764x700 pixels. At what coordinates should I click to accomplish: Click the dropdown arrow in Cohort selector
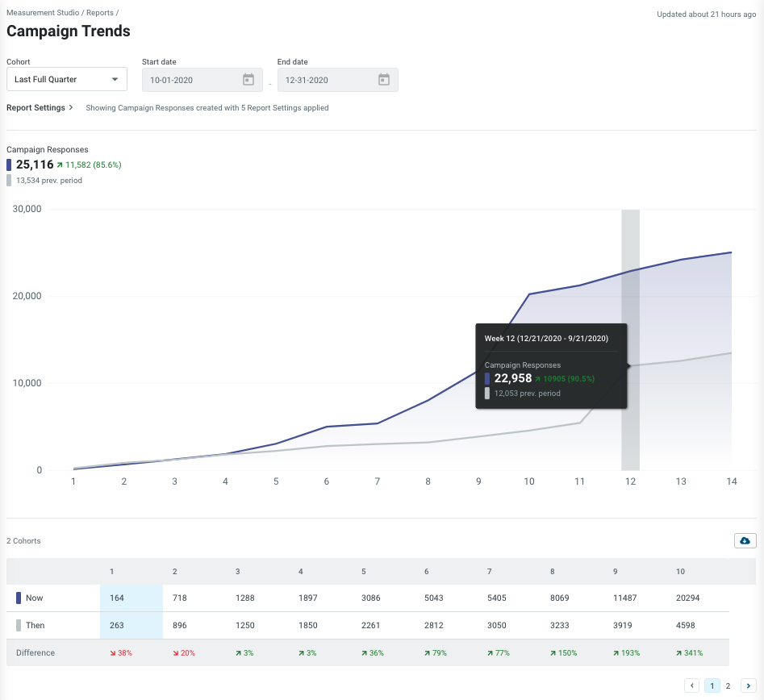point(115,79)
